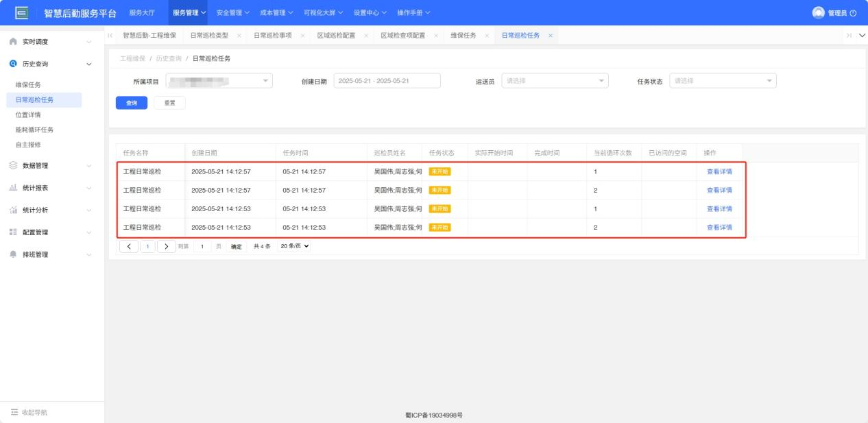Close the 区域巡检配置 tab
This screenshot has width=868, height=423.
(x=366, y=36)
